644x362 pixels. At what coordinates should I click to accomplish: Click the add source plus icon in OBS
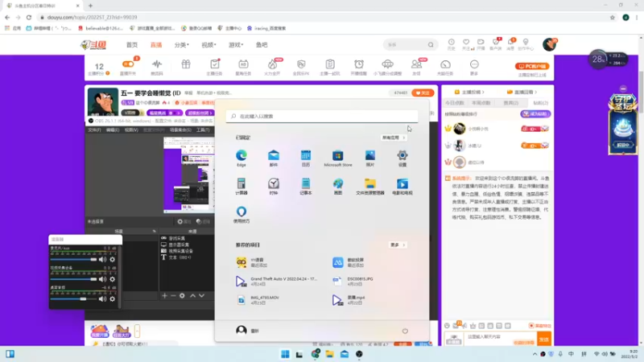[164, 295]
